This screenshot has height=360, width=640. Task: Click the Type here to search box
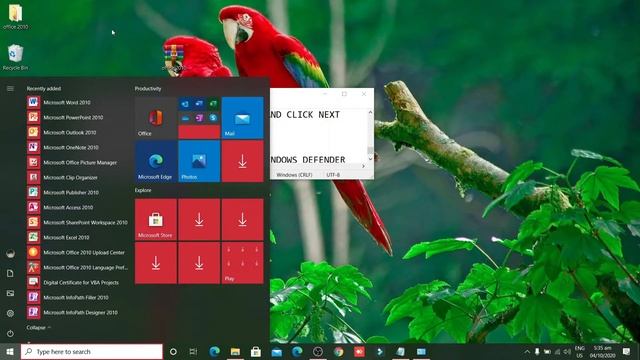(x=92, y=351)
